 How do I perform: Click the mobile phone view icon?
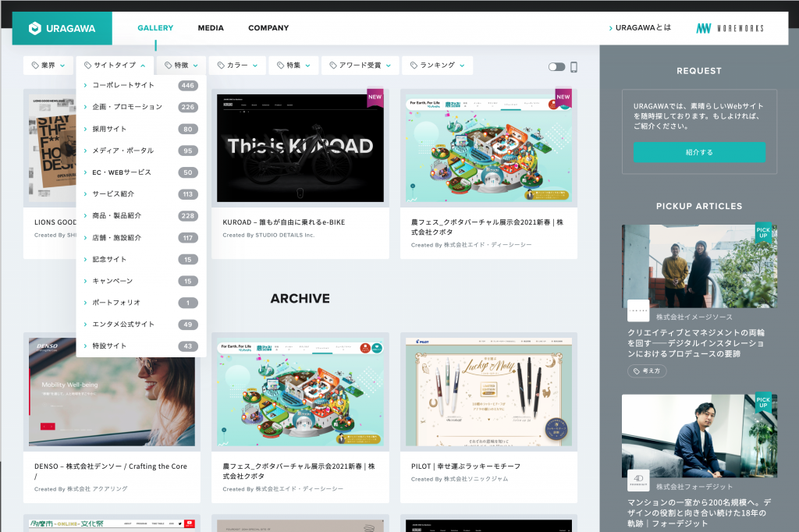click(574, 67)
